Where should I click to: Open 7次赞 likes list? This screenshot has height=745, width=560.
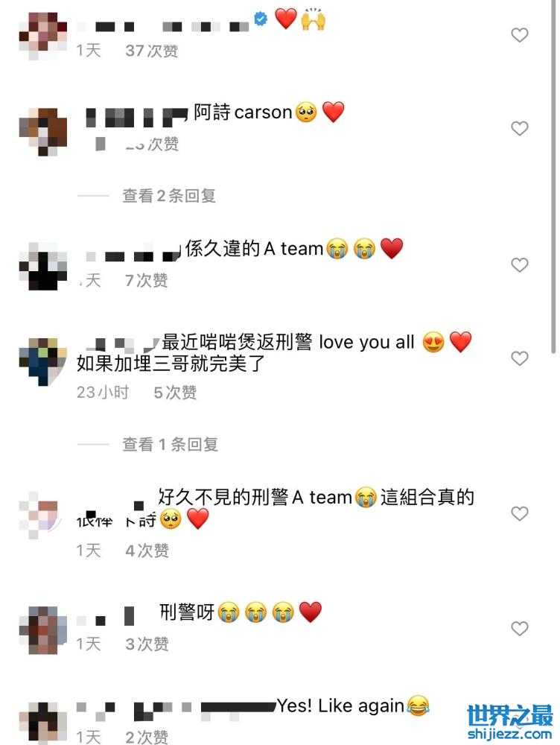click(146, 280)
